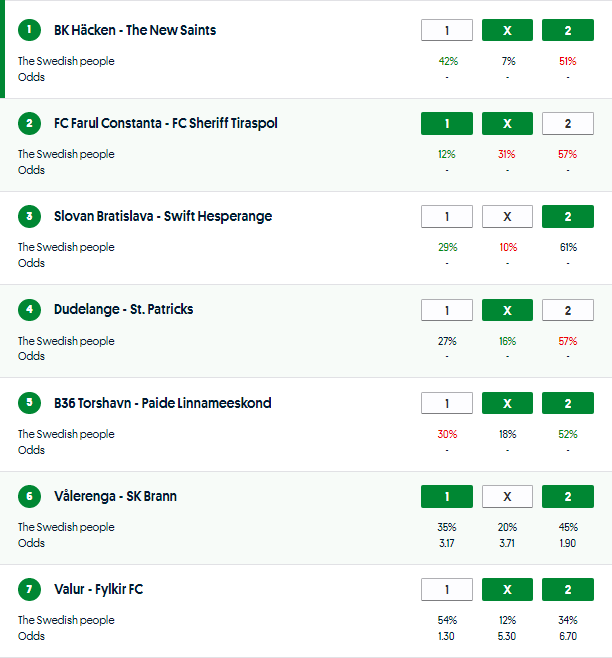The image size is (612, 658).
Task: Select home win for B36 Torshavn
Action: [447, 403]
